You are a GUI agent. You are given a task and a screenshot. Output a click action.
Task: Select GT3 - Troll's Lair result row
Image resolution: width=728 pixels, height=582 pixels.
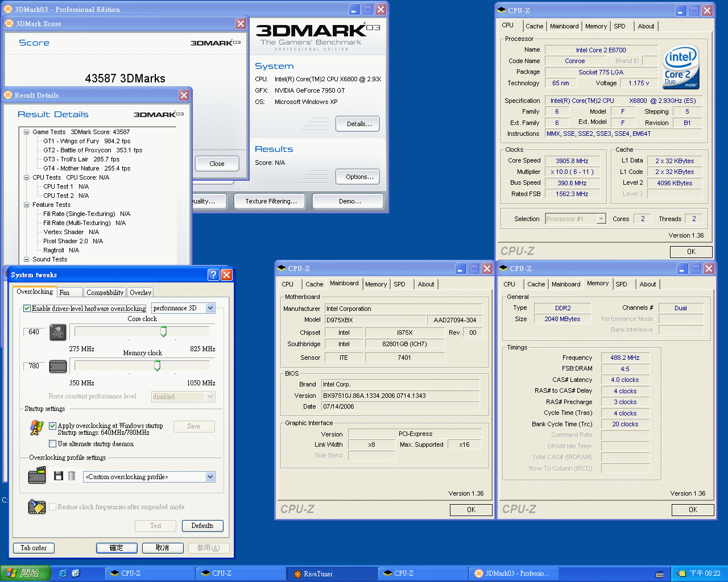tap(81, 159)
